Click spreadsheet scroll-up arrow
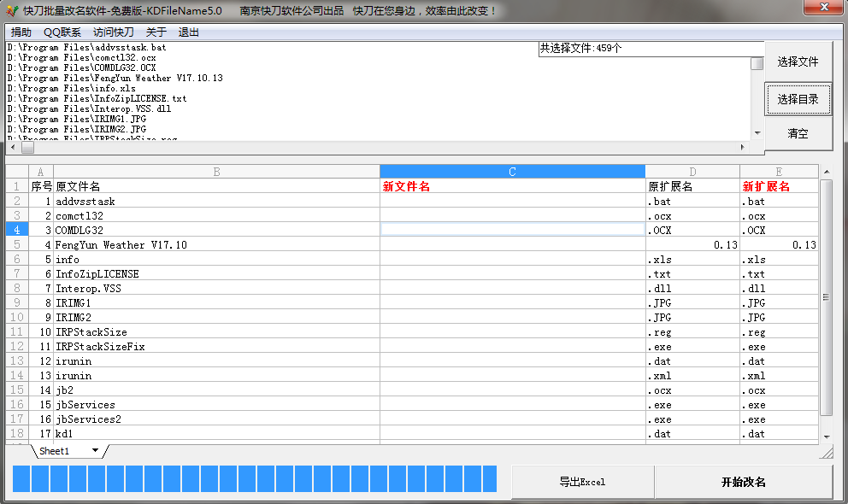Image resolution: width=848 pixels, height=504 pixels. tap(826, 173)
